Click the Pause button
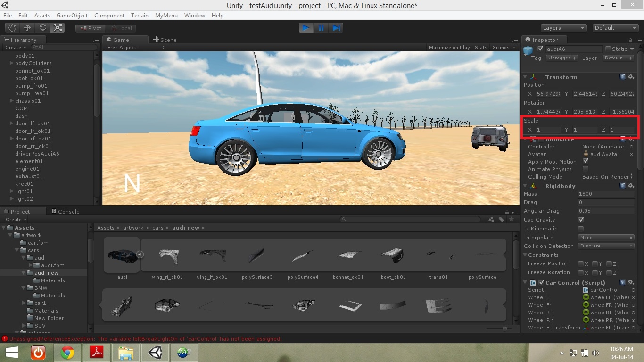The height and width of the screenshot is (362, 644). click(321, 28)
